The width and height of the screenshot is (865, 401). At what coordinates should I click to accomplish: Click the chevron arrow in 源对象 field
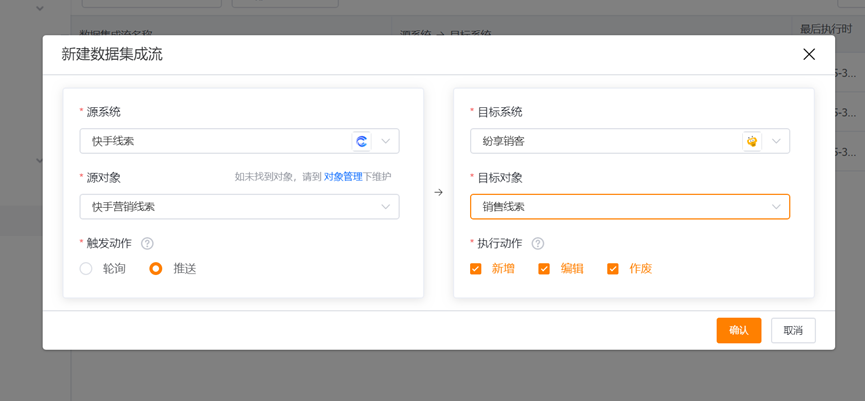[386, 207]
